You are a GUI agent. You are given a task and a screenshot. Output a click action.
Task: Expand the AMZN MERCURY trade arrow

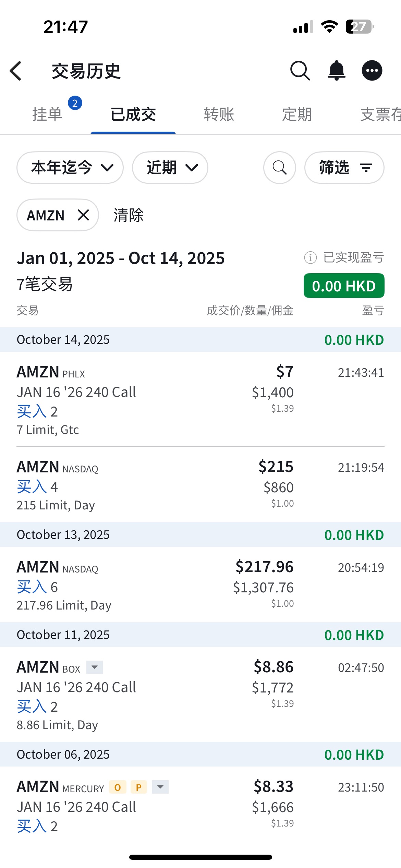coord(160,787)
